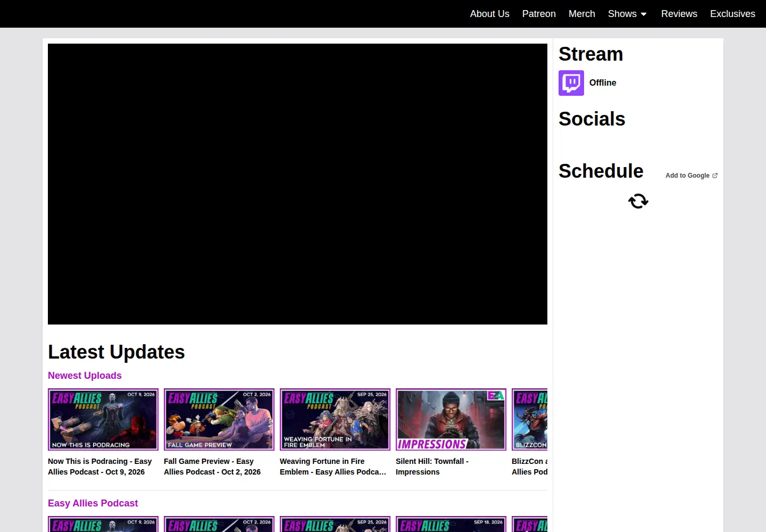Image resolution: width=766 pixels, height=532 pixels.
Task: Open the Oct 2 thumbnail in Easy Allies Podcast row
Action: pyautogui.click(x=219, y=524)
